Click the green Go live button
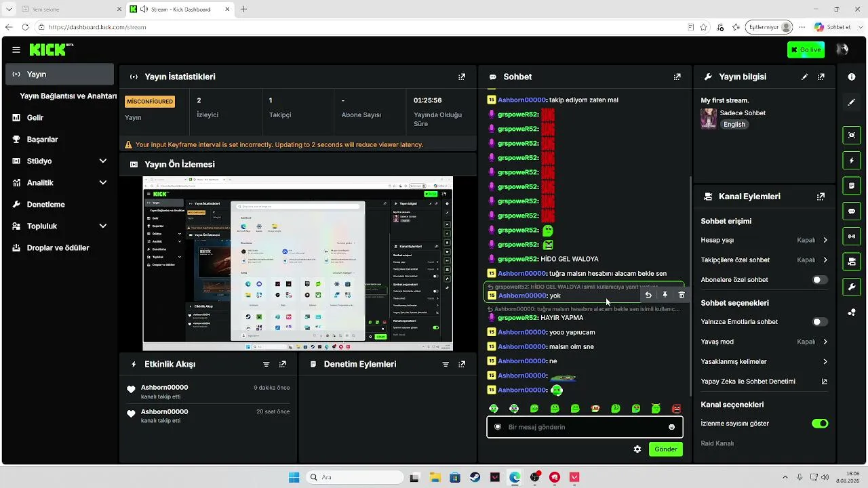 (806, 49)
